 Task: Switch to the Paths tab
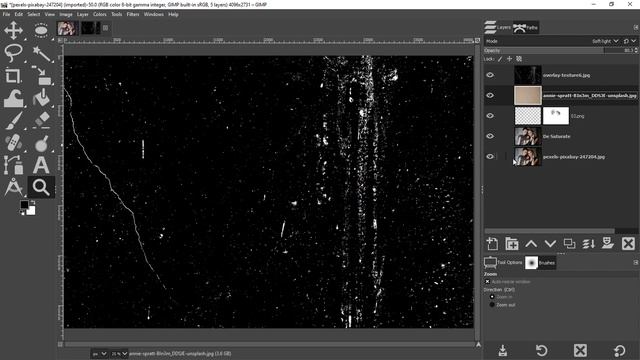[x=526, y=27]
